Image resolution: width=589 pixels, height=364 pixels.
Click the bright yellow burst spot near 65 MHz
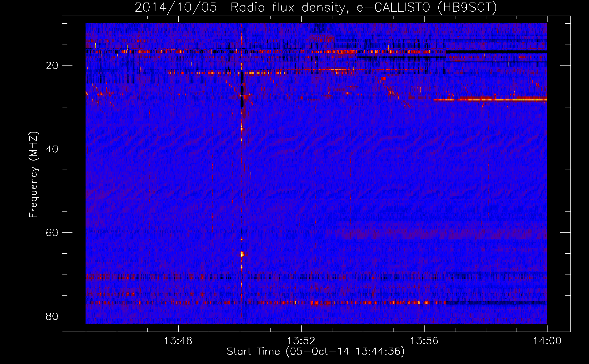pyautogui.click(x=242, y=254)
